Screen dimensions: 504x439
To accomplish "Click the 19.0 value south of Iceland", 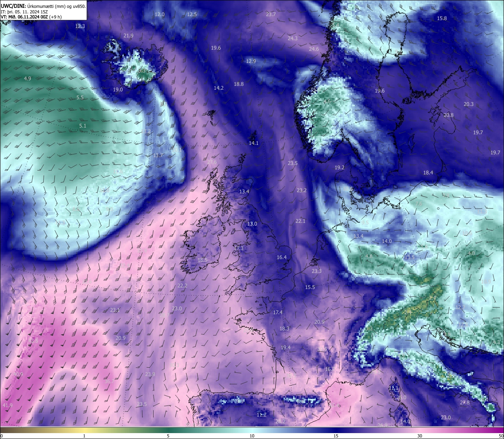I will [118, 89].
